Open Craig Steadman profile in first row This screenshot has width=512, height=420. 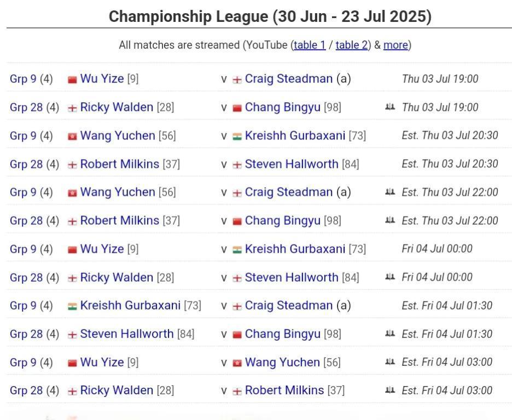tap(289, 79)
